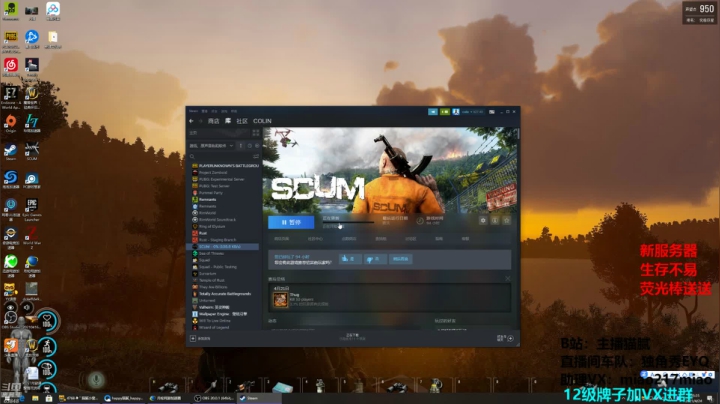Screen dimensions: 720x404
Task: Open SCUM game info icon
Action: tap(495, 221)
